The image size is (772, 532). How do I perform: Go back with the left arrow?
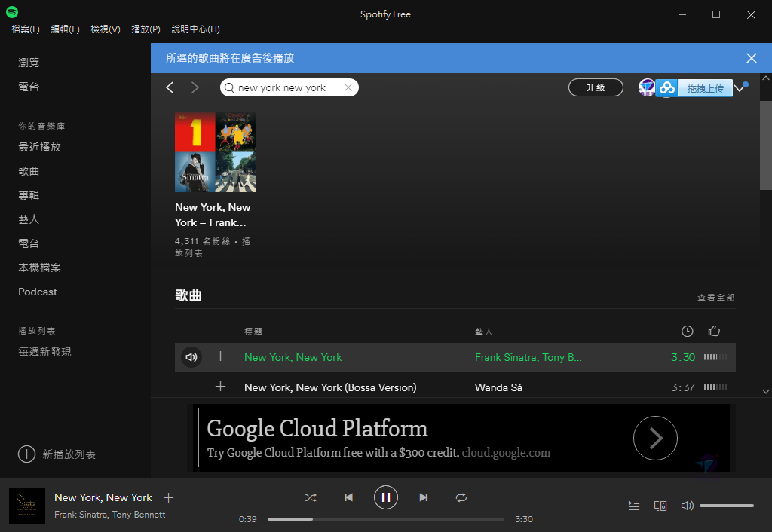[x=170, y=87]
